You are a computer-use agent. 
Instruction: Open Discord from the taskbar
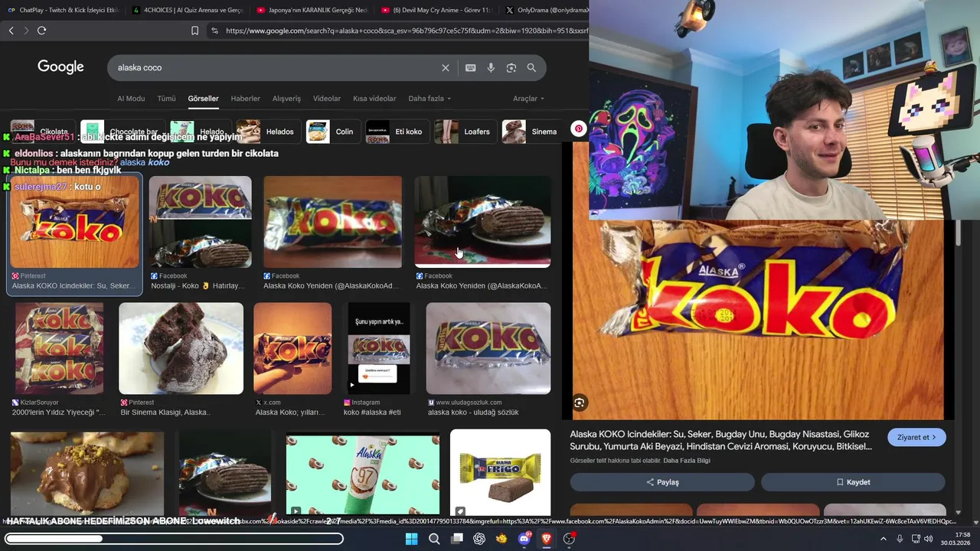coord(524,539)
